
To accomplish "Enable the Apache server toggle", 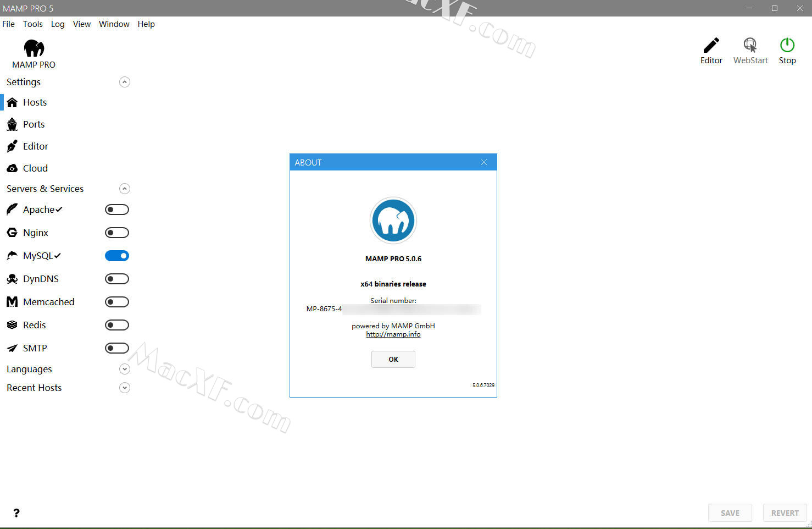I will point(116,210).
